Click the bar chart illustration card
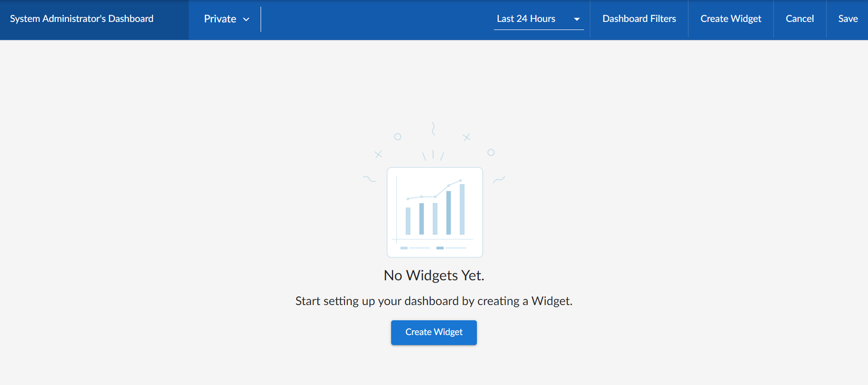The image size is (868, 385). click(434, 212)
